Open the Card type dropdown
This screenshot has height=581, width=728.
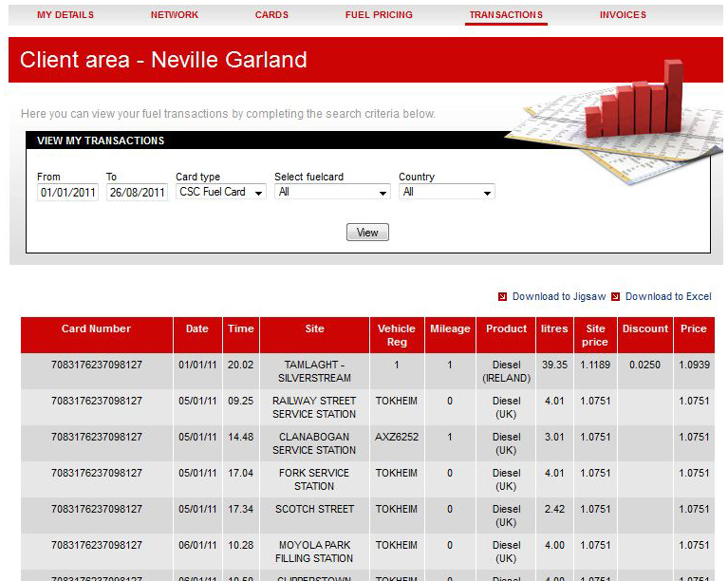click(x=221, y=192)
